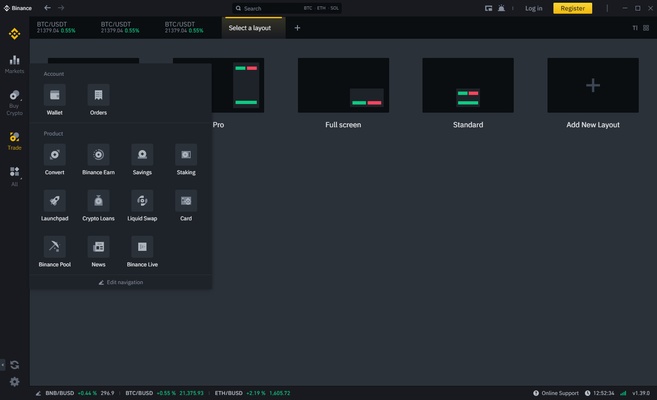The width and height of the screenshot is (657, 400).
Task: Open the Staking product
Action: tap(186, 160)
